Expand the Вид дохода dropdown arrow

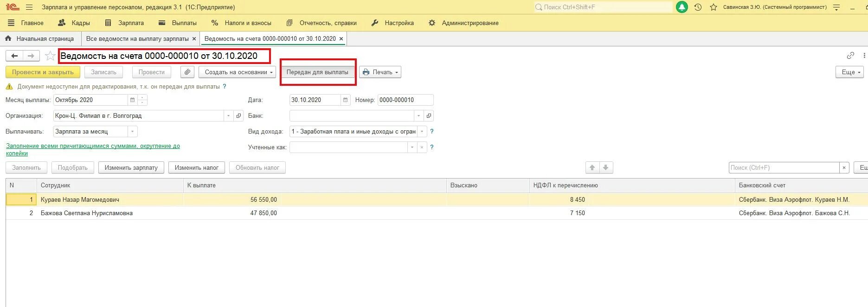click(x=422, y=132)
